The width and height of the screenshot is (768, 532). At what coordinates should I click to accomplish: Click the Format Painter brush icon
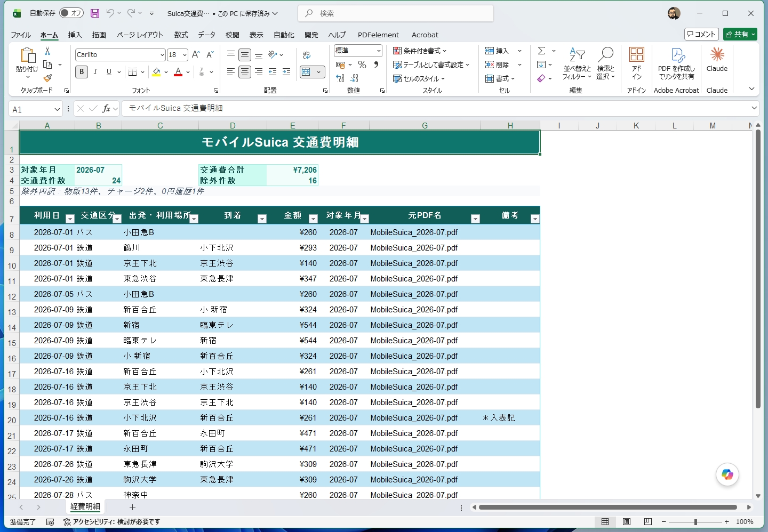[x=47, y=78]
